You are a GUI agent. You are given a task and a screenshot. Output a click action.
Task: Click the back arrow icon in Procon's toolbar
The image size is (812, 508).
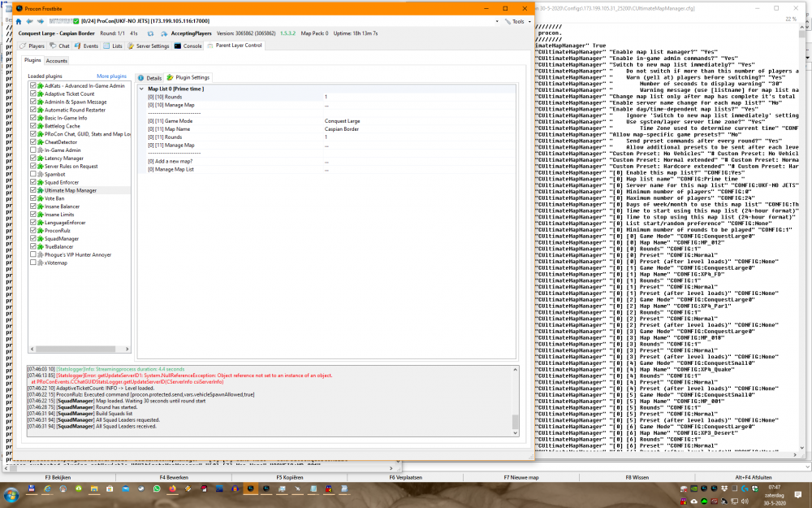pos(30,21)
